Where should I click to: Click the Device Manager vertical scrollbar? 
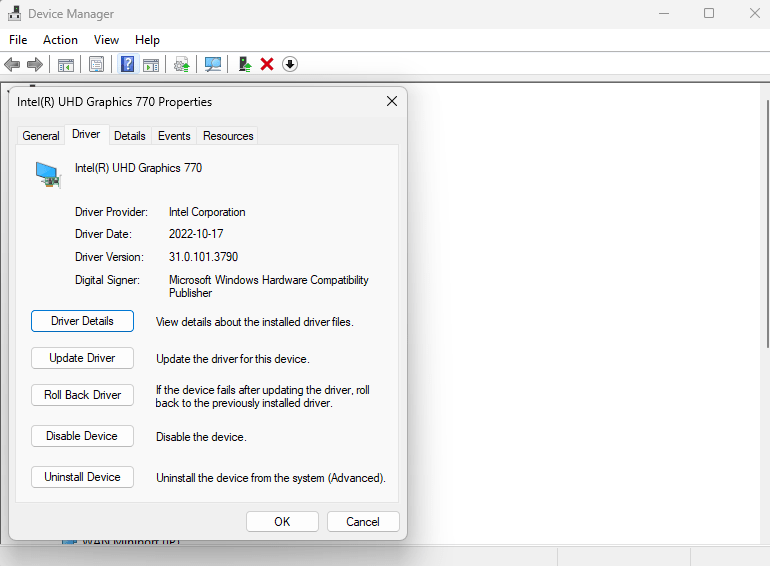click(767, 223)
